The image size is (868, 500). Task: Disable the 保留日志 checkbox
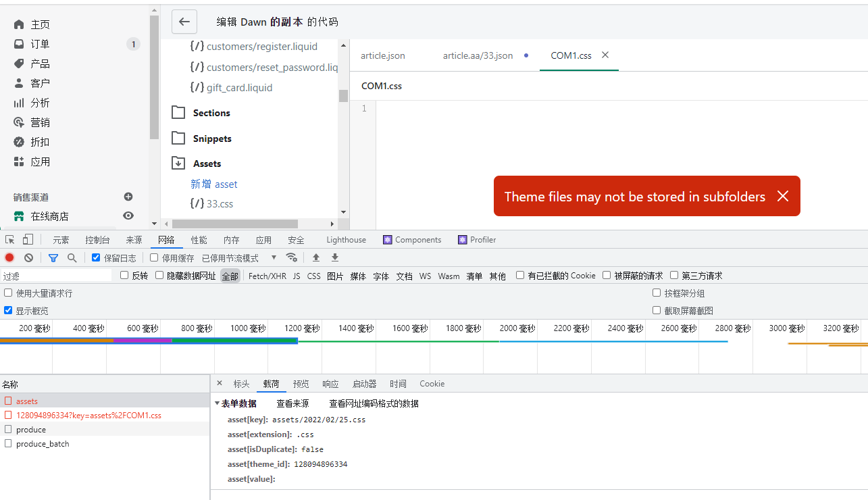(x=96, y=257)
